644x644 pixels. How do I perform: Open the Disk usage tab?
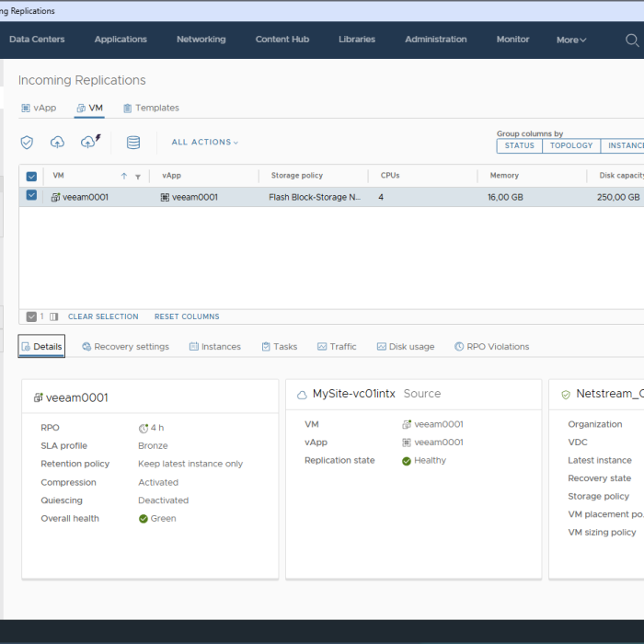(x=406, y=347)
